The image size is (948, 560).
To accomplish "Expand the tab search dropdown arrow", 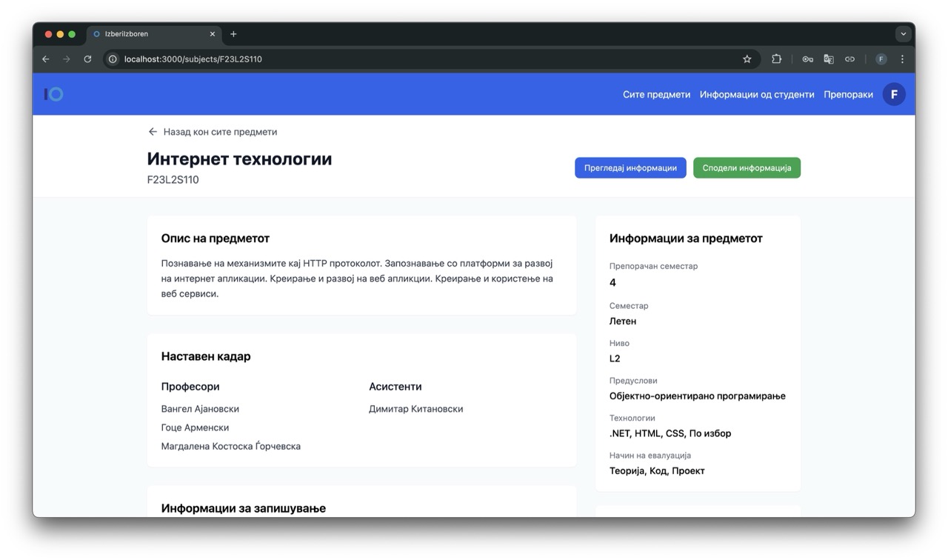I will tap(903, 34).
